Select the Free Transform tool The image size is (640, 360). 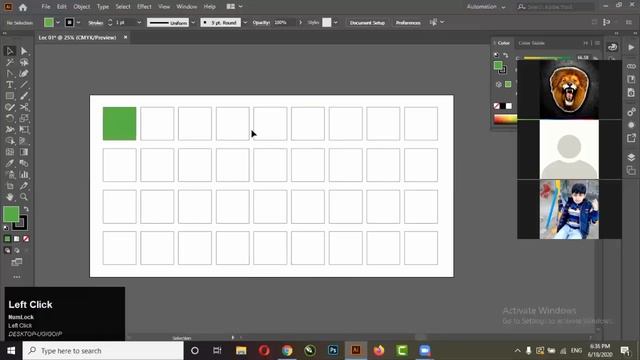[24, 130]
